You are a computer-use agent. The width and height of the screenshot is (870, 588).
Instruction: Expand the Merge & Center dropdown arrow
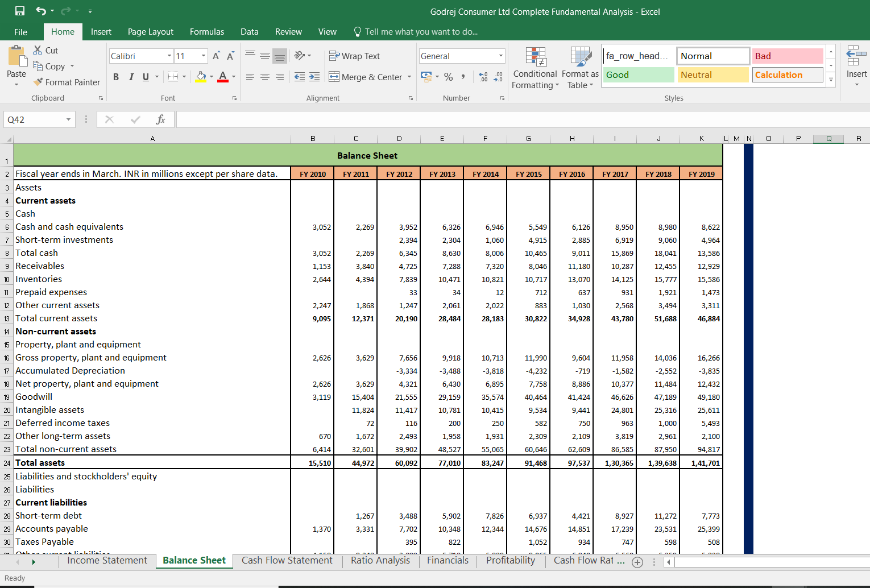pos(409,77)
